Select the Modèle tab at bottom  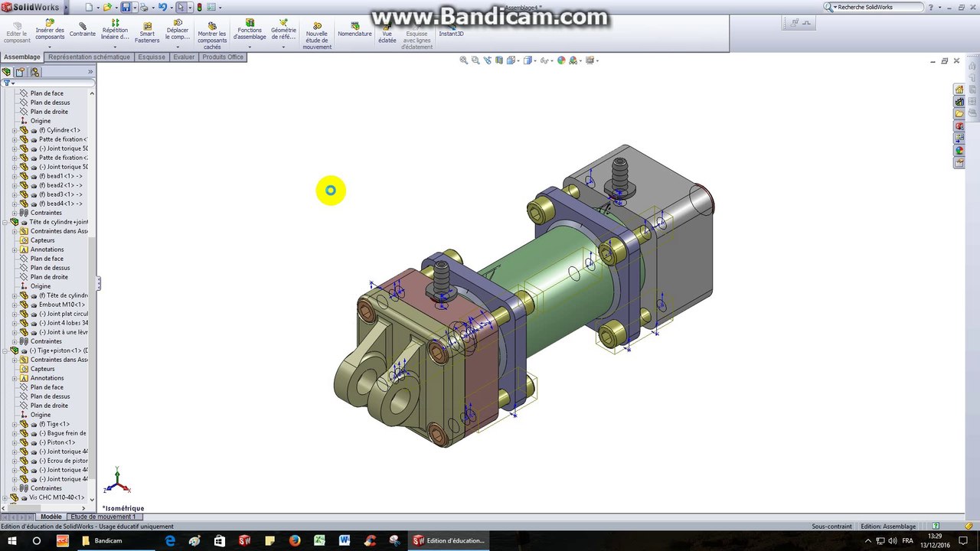(51, 517)
